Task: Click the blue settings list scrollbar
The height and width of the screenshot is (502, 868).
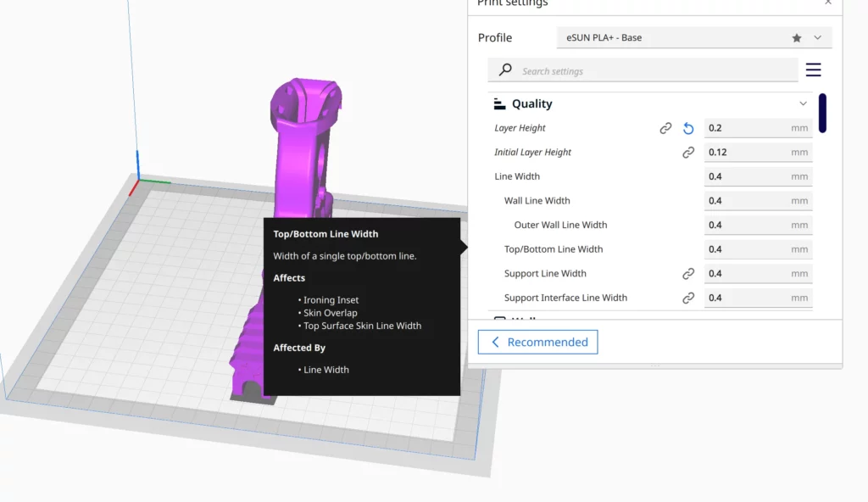Action: (821, 113)
